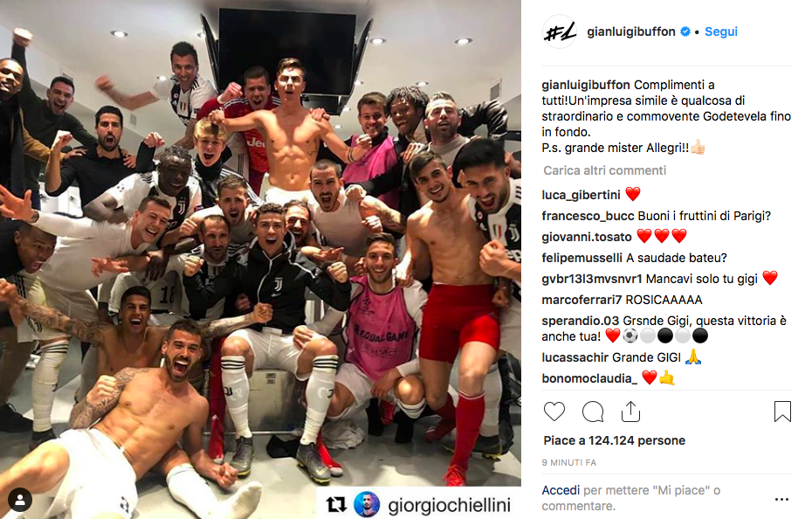The height and width of the screenshot is (519, 812).
Task: Open sperandio.03's profile from the comment
Action: tap(580, 321)
